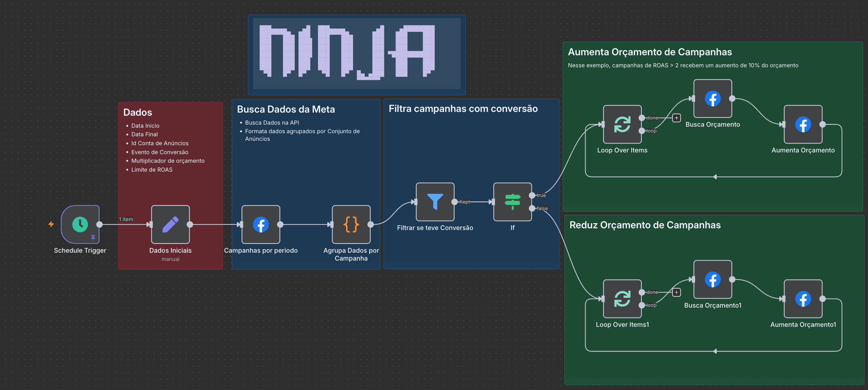Select the Schedule Trigger node

tap(80, 225)
